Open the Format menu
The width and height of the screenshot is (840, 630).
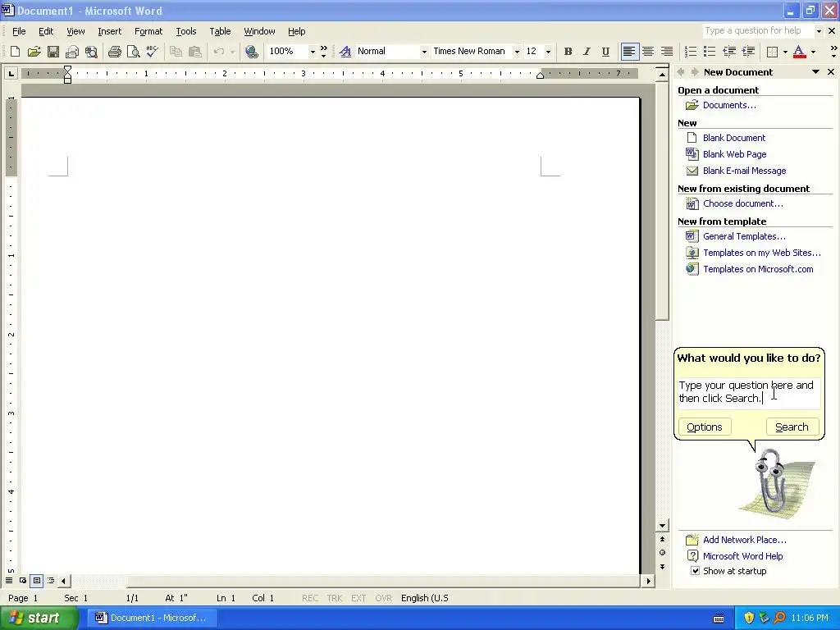click(x=148, y=31)
